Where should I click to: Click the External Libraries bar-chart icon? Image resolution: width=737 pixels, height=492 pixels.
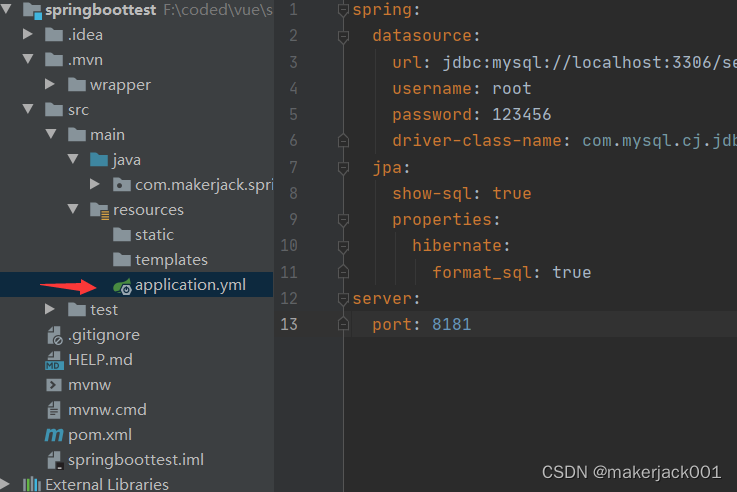(x=32, y=485)
